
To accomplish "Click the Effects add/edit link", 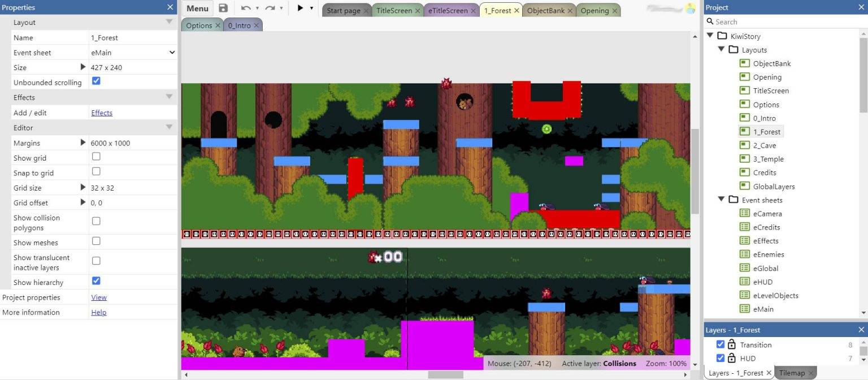I will pos(101,113).
